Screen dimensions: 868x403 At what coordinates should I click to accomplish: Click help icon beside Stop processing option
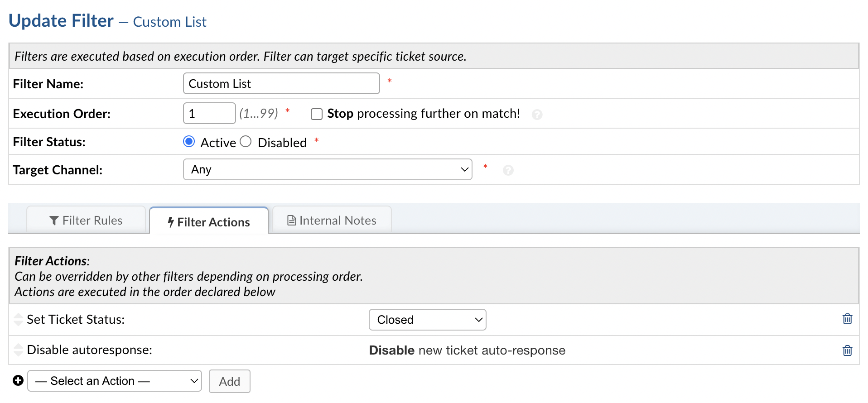tap(537, 115)
